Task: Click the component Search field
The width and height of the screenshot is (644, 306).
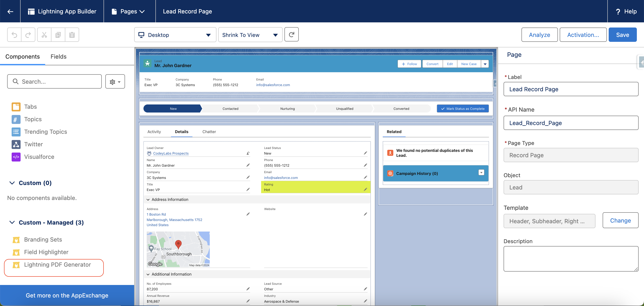Action: point(55,81)
